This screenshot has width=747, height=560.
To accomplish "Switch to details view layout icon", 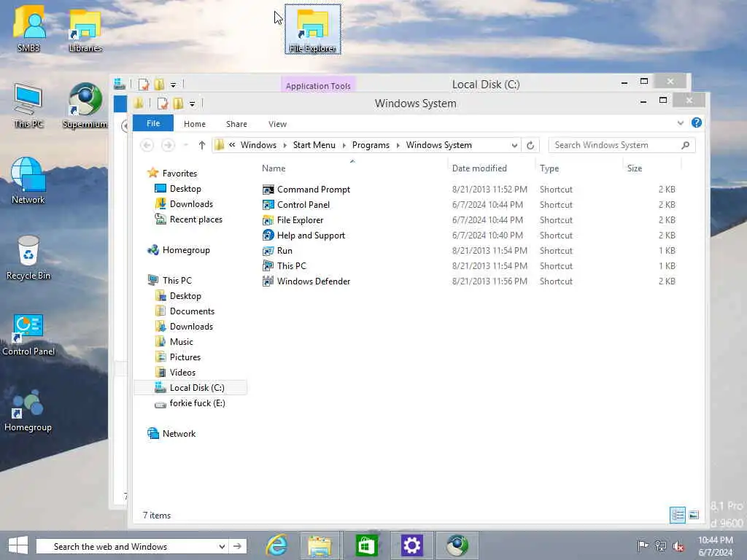I will pyautogui.click(x=677, y=515).
